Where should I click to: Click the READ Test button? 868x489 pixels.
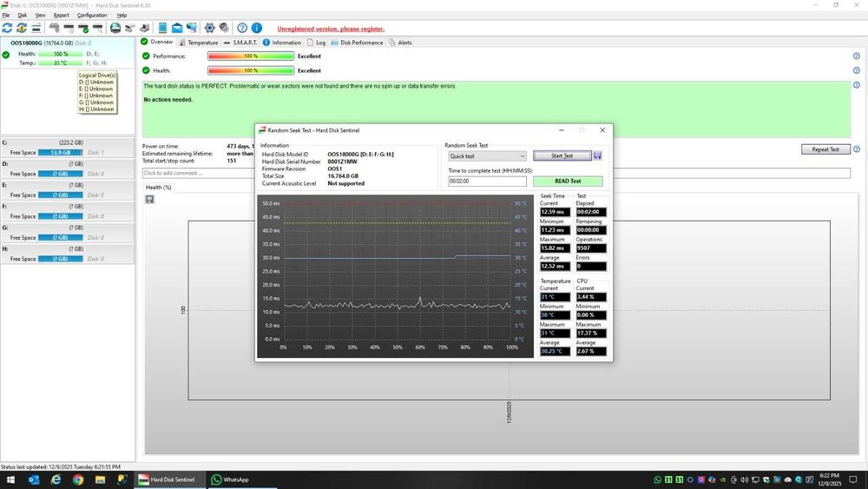pos(568,181)
